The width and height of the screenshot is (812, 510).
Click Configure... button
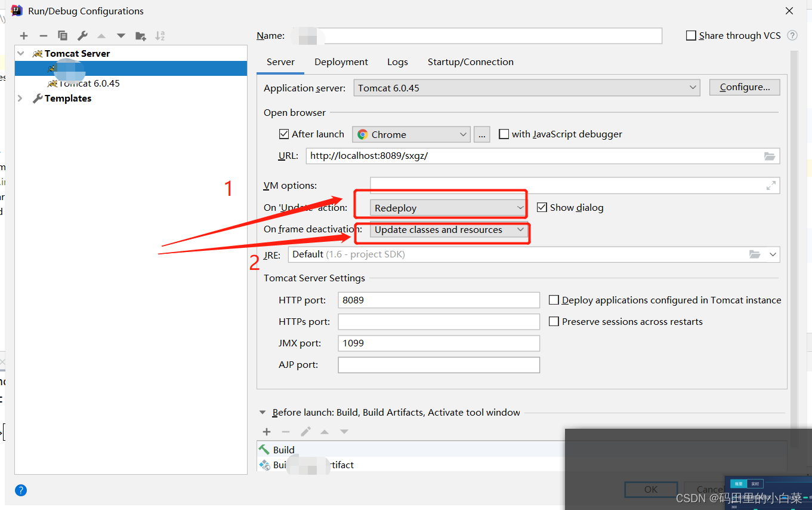745,87
